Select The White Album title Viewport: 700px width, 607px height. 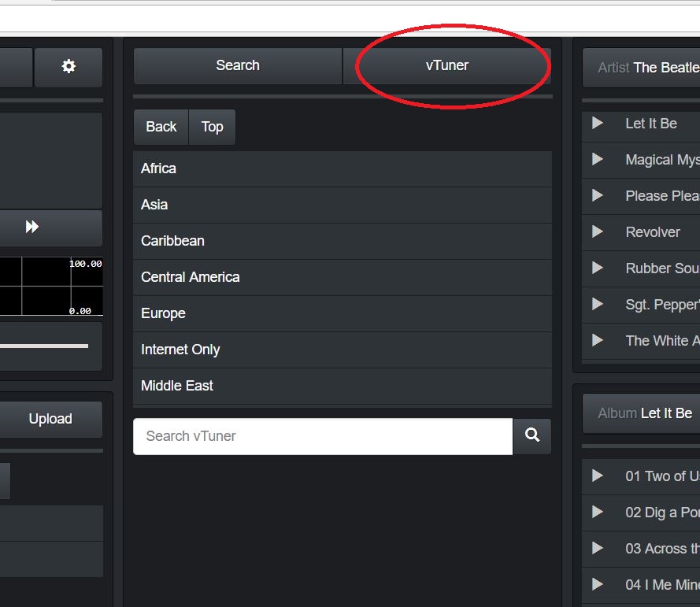pos(663,341)
